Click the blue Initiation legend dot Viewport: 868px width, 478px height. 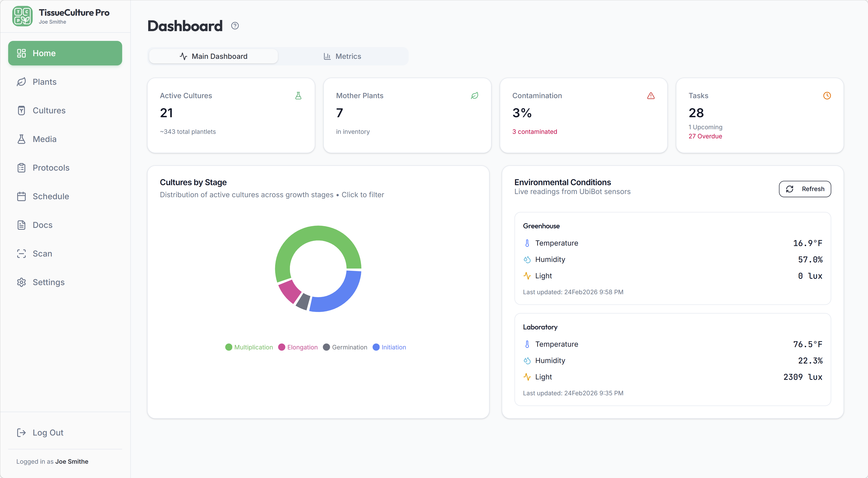(x=377, y=347)
